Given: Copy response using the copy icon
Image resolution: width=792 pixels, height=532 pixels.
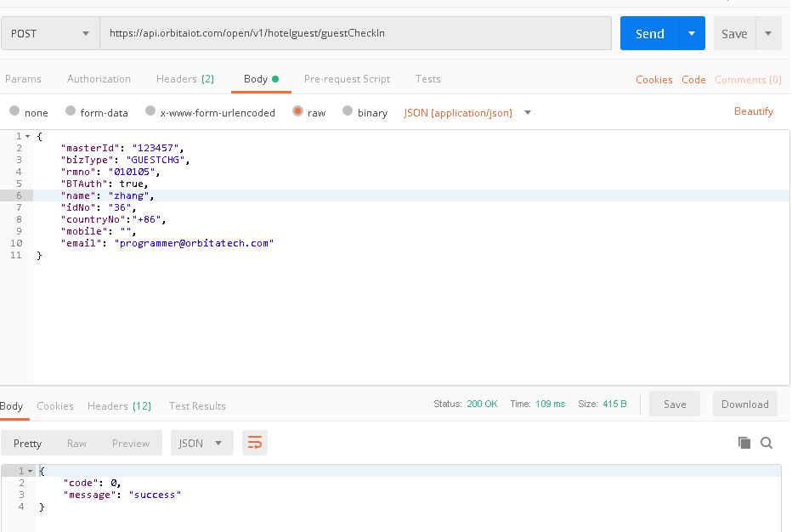Looking at the screenshot, I should point(744,443).
